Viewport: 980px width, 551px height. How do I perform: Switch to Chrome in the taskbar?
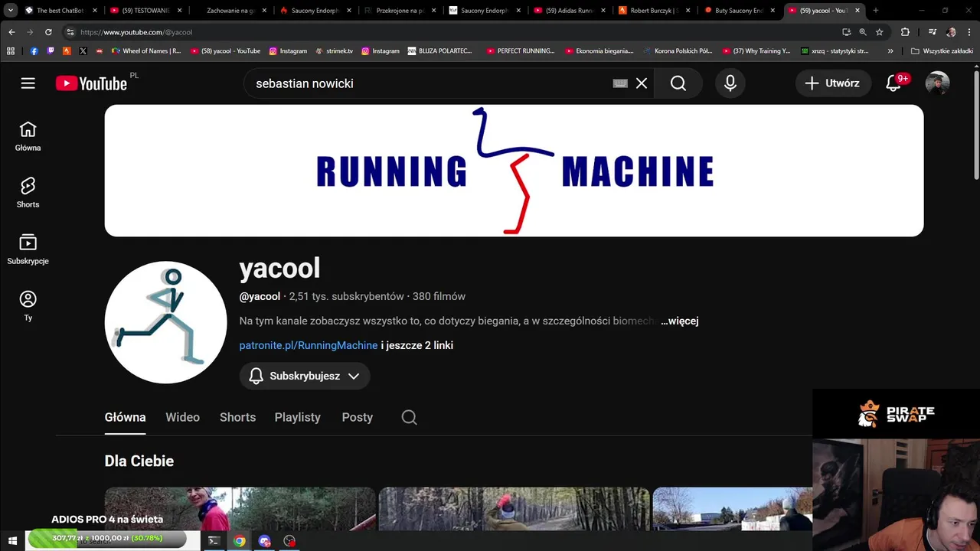[x=240, y=541]
